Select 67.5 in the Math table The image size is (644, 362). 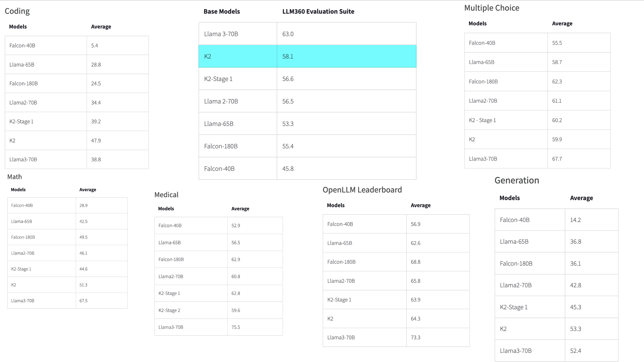[83, 301]
